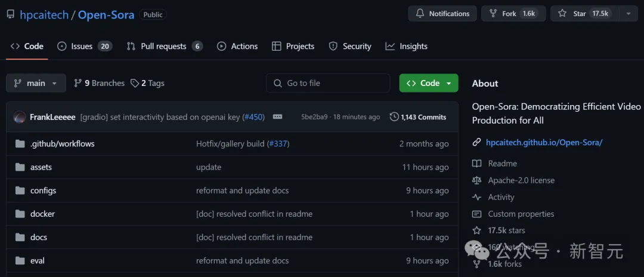Screen dimensions: 644x277
Task: Open commit hash 5be2ba9
Action: click(x=314, y=117)
